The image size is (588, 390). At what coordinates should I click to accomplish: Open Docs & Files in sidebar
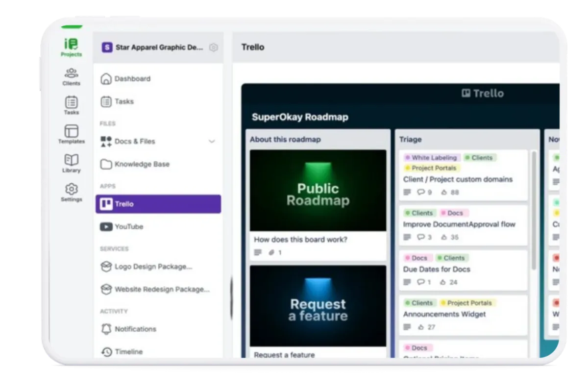pos(158,141)
